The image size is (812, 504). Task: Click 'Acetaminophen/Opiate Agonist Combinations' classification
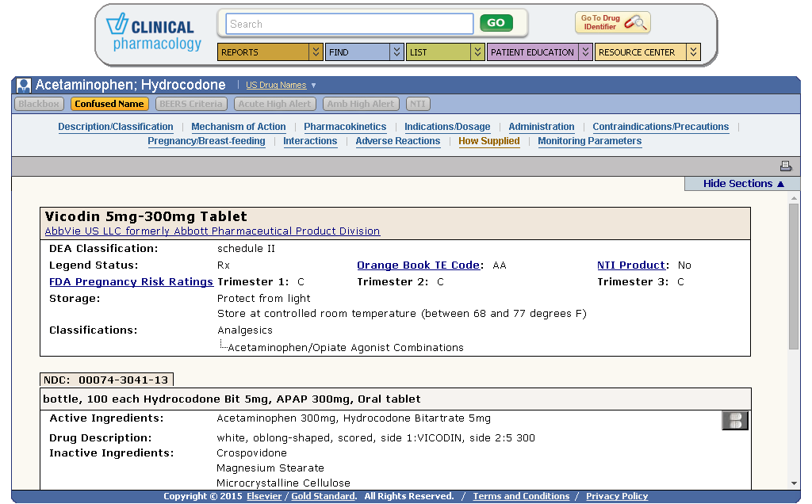click(346, 348)
